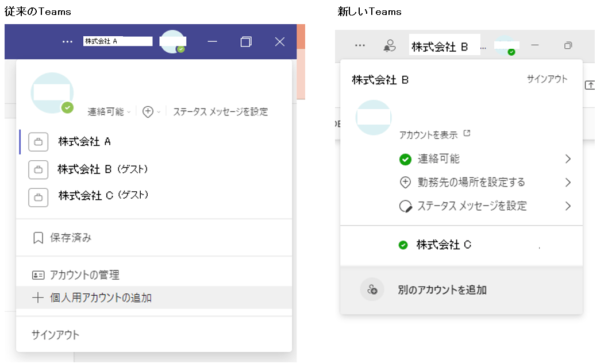The image size is (608, 364).
Task: Open the アカウントを表示 link
Action: [429, 135]
